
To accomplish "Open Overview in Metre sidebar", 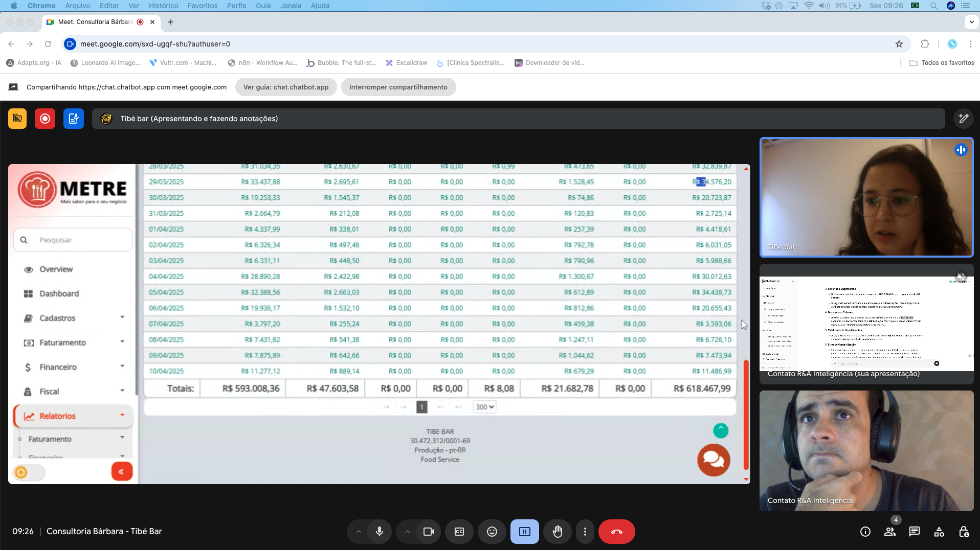I will 56,269.
